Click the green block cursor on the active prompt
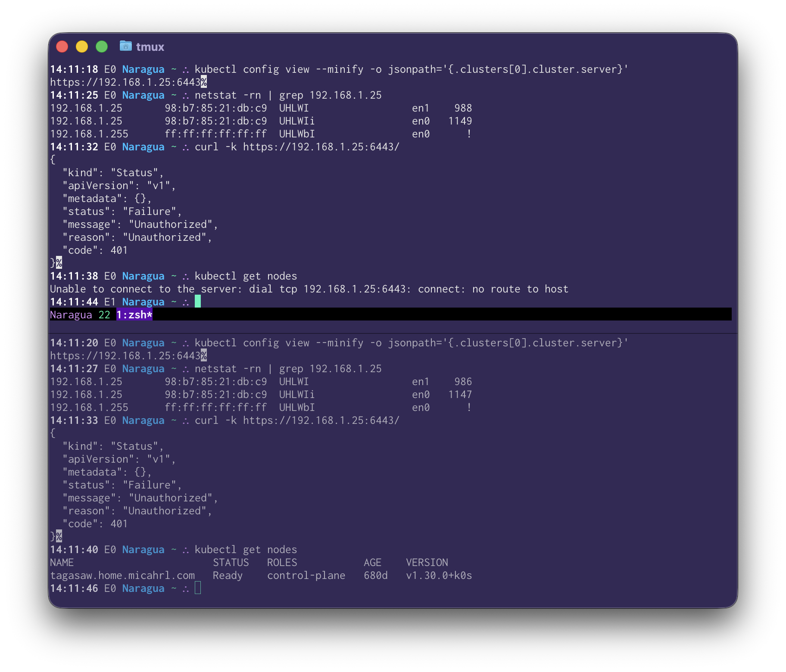Screen dimensions: 786x672 [x=197, y=302]
